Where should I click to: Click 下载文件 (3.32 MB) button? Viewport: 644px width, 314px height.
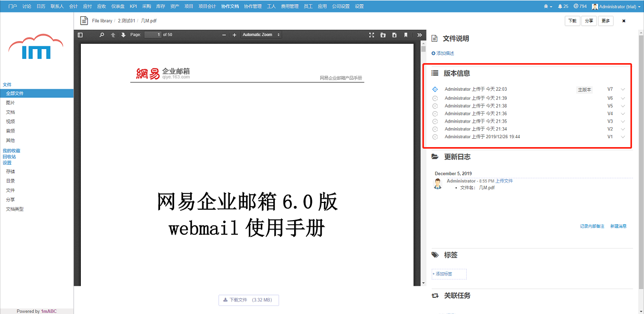tap(249, 300)
